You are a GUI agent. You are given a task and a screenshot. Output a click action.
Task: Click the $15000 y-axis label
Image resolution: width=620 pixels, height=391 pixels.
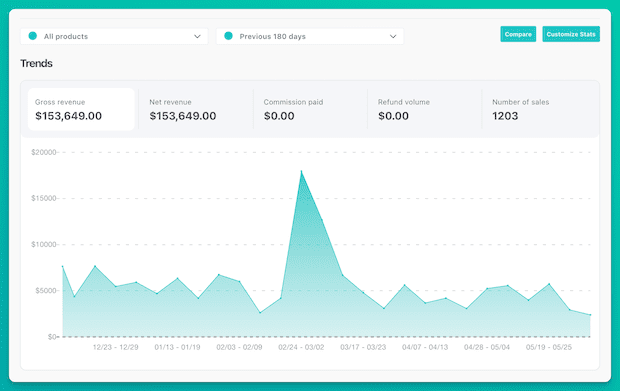[44, 198]
